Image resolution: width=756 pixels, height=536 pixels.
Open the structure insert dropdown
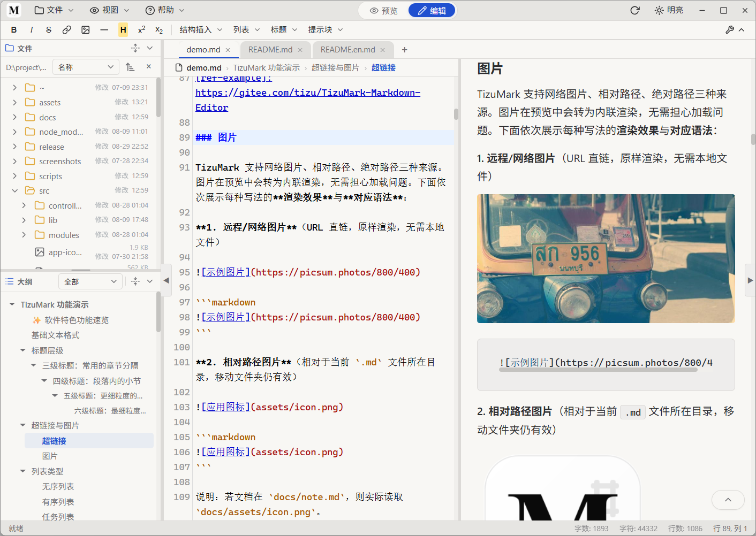click(200, 30)
